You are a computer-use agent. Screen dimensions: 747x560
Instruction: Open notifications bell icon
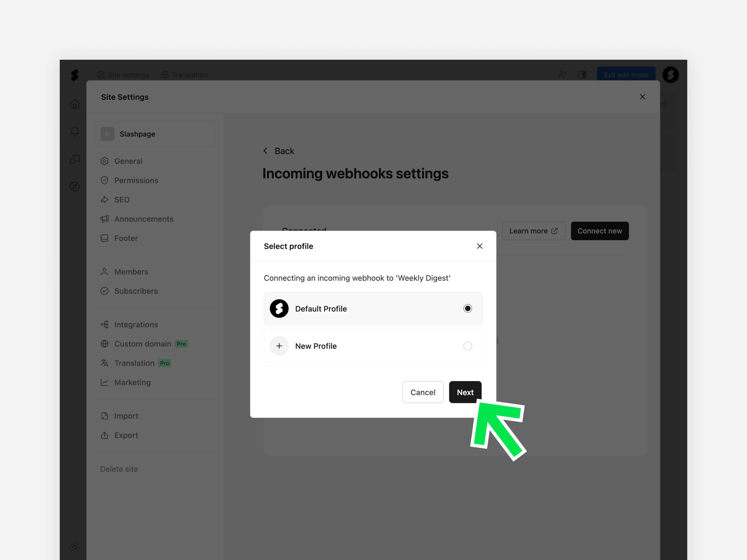coord(75,131)
